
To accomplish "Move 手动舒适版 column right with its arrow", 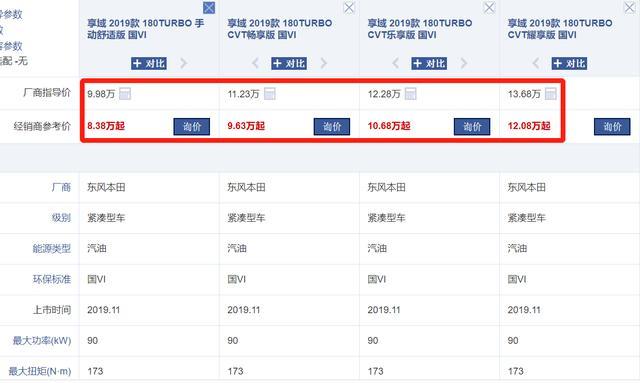I will 184,63.
